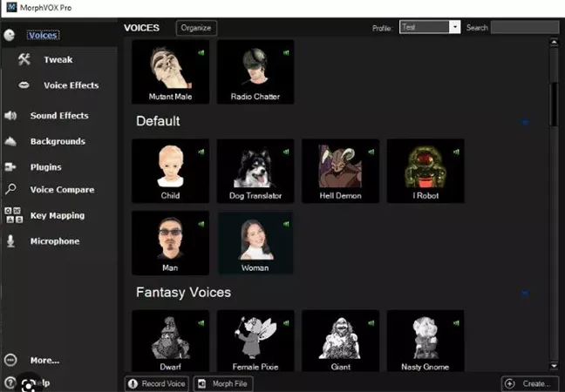The image size is (565, 392).
Task: Select the Dog Translator voice thumbnail
Action: [255, 171]
